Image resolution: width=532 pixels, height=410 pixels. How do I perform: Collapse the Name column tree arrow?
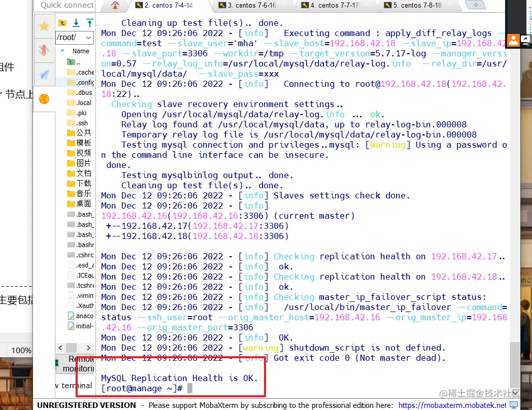62,51
